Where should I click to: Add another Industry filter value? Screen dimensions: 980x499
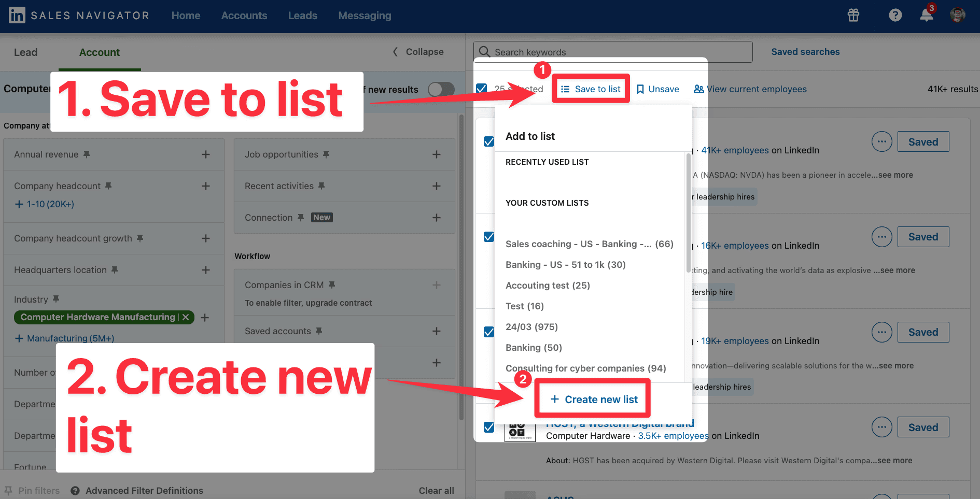click(x=205, y=318)
